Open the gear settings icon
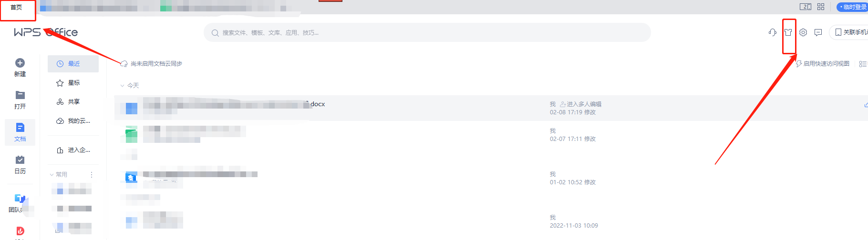This screenshot has width=868, height=240. (x=803, y=32)
